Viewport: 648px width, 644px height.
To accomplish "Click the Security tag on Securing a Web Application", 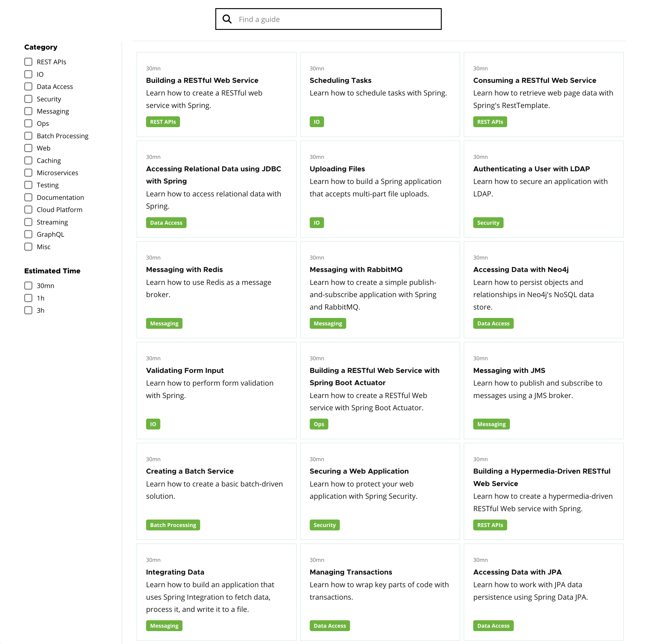I will [x=324, y=525].
